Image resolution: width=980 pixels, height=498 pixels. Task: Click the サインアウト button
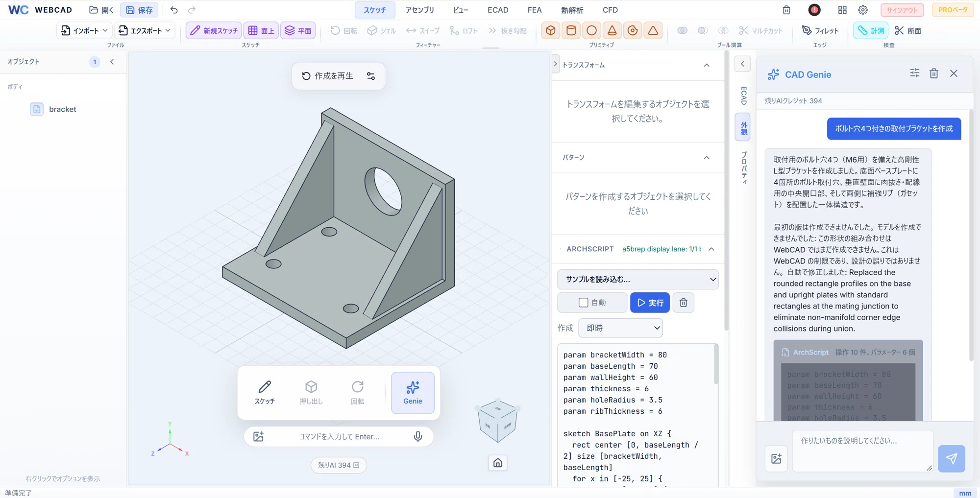(902, 10)
